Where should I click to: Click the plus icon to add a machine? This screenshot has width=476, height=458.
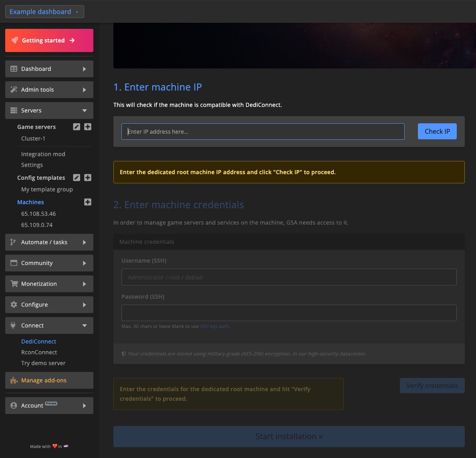point(88,202)
